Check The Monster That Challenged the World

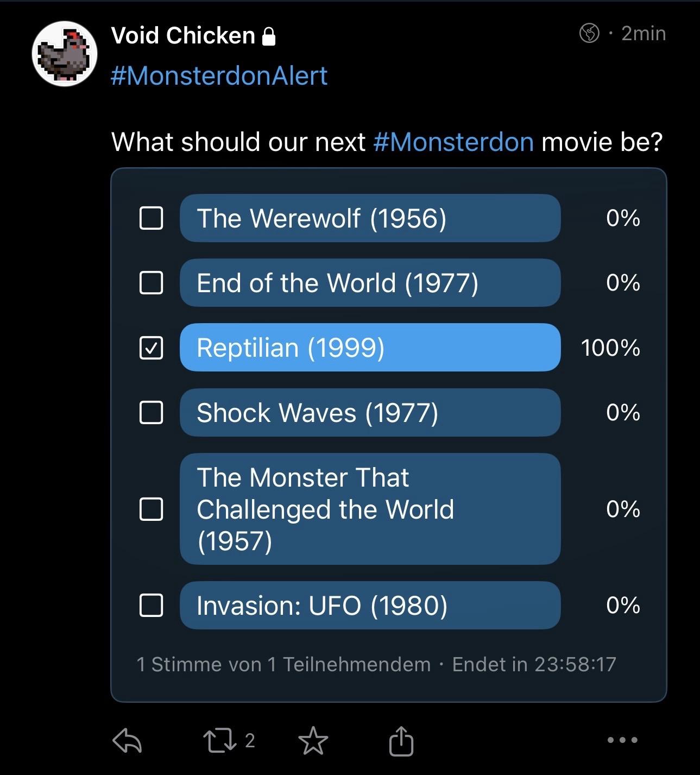tap(152, 509)
